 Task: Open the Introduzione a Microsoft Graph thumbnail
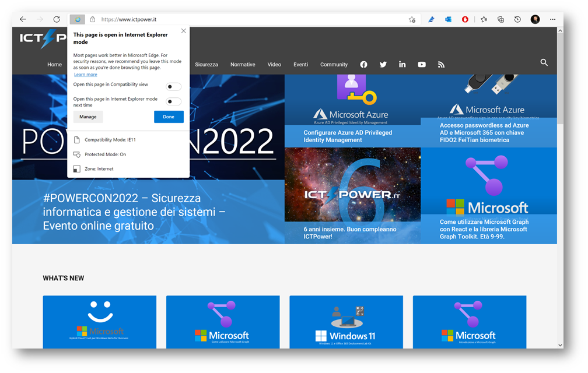470,322
